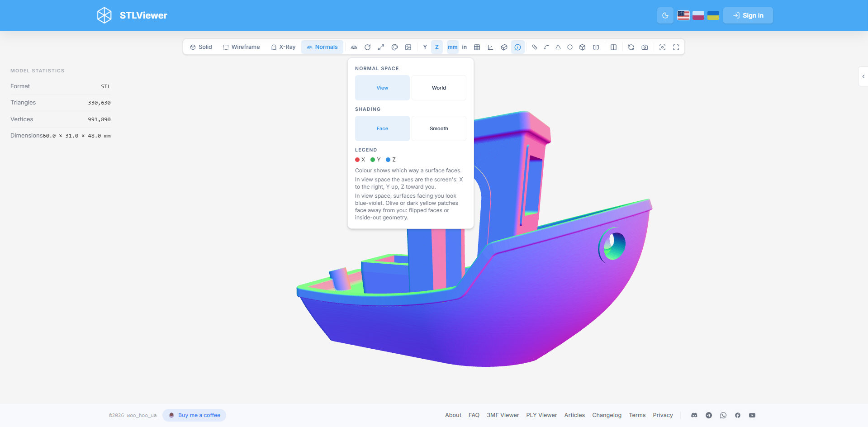Choose View normal space

tap(382, 88)
